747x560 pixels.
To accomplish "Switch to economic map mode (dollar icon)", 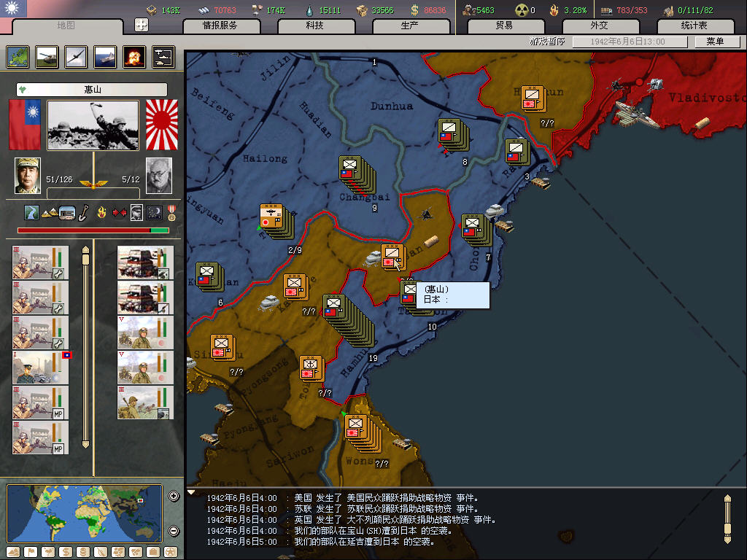I will [x=66, y=553].
